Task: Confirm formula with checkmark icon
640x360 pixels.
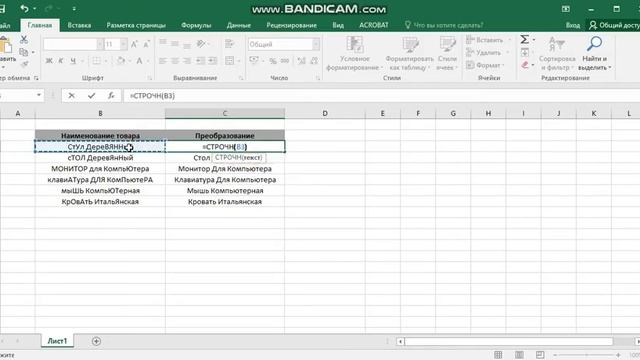Action: pyautogui.click(x=91, y=96)
